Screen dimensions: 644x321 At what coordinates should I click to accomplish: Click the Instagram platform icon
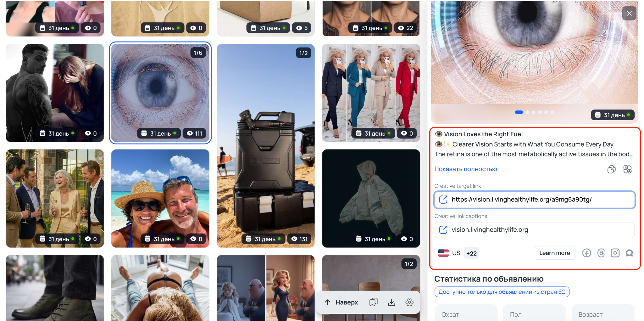coord(615,253)
